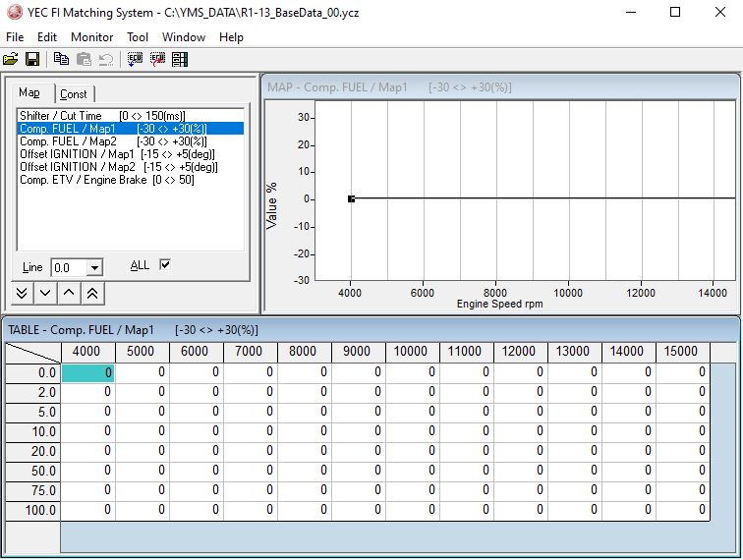Click the ECU icon with the blue arrow
This screenshot has width=743, height=560.
point(135,59)
